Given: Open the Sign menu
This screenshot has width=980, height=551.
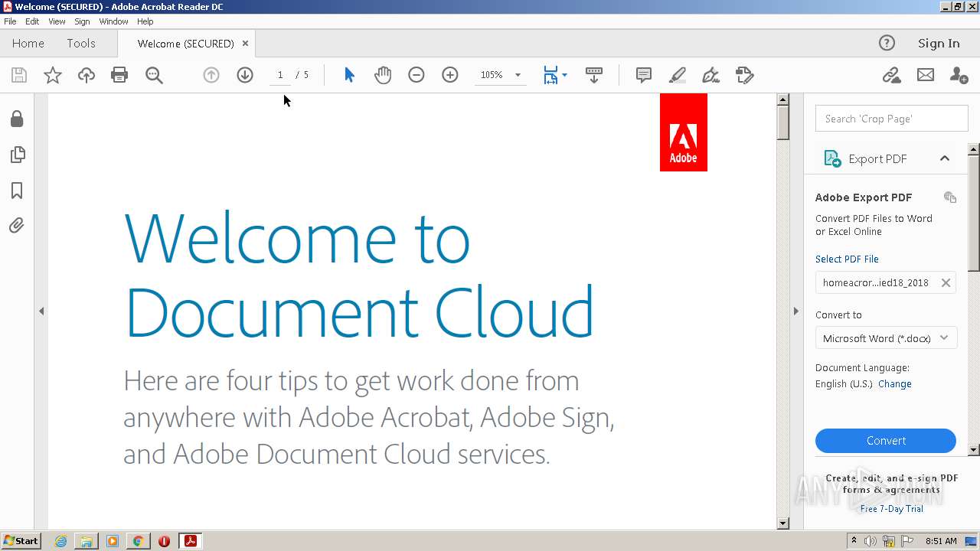Looking at the screenshot, I should [82, 21].
